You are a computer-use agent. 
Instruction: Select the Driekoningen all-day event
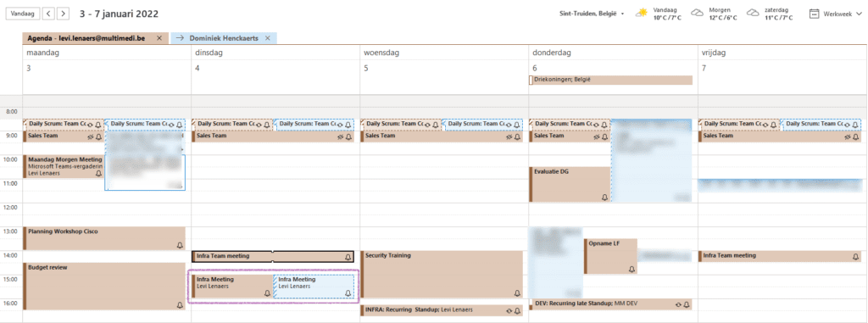[610, 80]
